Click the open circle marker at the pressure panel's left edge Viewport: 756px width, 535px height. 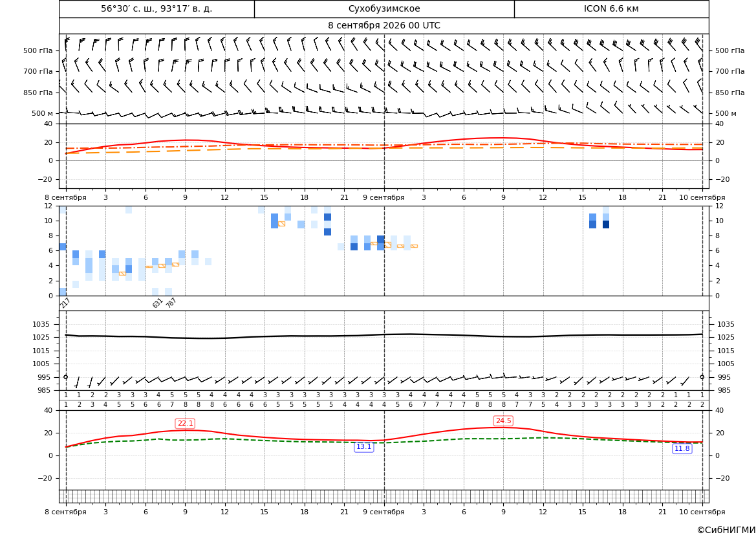tap(65, 377)
